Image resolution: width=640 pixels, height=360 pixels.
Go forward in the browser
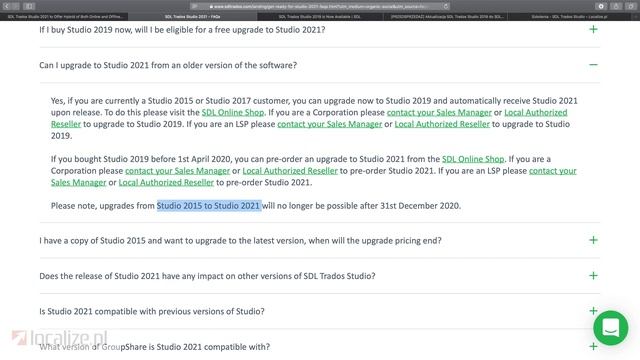(x=16, y=6)
